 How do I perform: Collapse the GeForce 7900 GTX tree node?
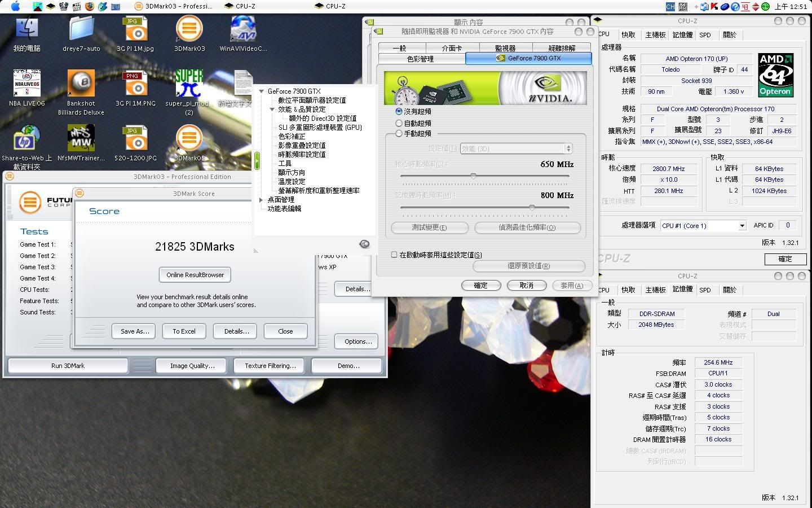(262, 91)
